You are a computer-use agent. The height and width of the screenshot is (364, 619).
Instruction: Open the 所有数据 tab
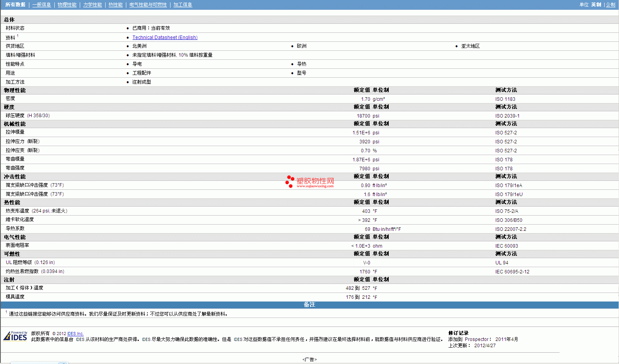(x=15, y=5)
